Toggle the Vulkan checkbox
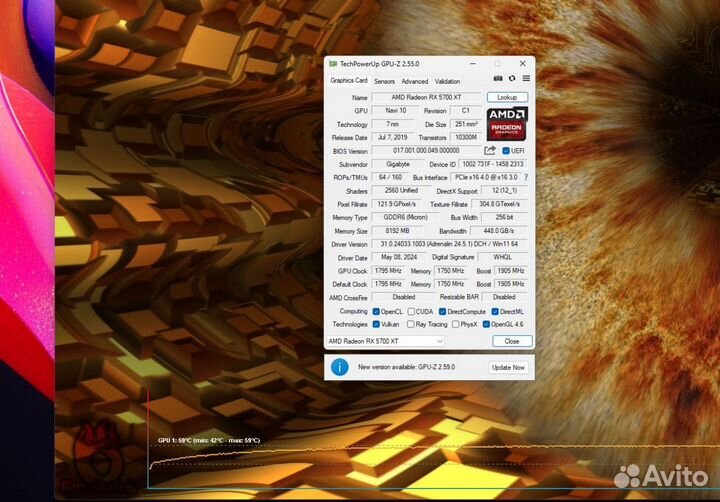This screenshot has height=502, width=720. pyautogui.click(x=376, y=324)
